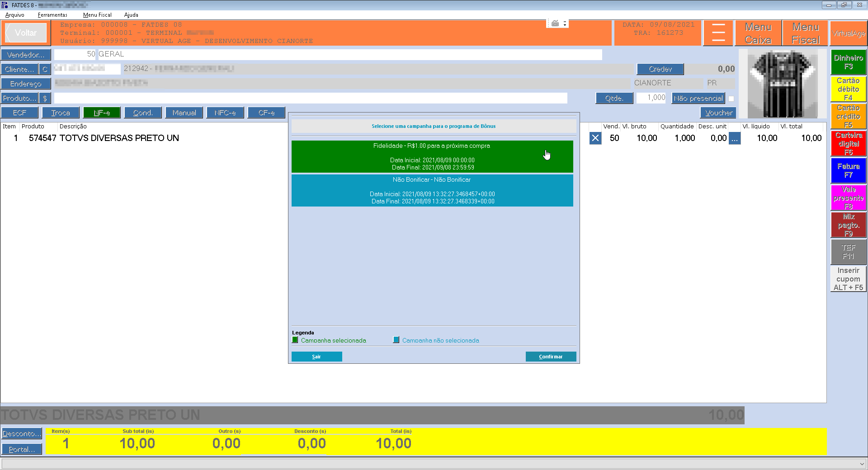Select the Não Bonificar campaign

pyautogui.click(x=432, y=190)
